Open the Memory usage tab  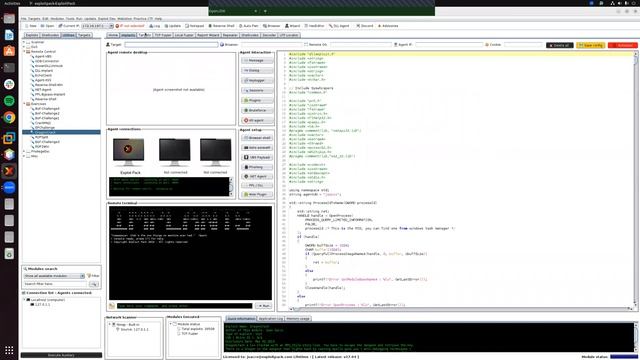298,319
